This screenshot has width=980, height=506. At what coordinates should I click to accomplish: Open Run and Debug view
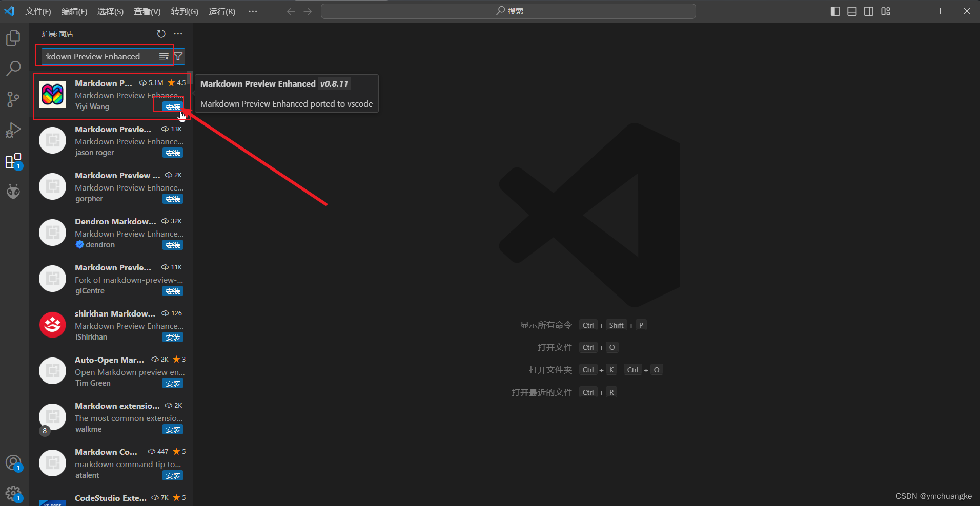[13, 130]
